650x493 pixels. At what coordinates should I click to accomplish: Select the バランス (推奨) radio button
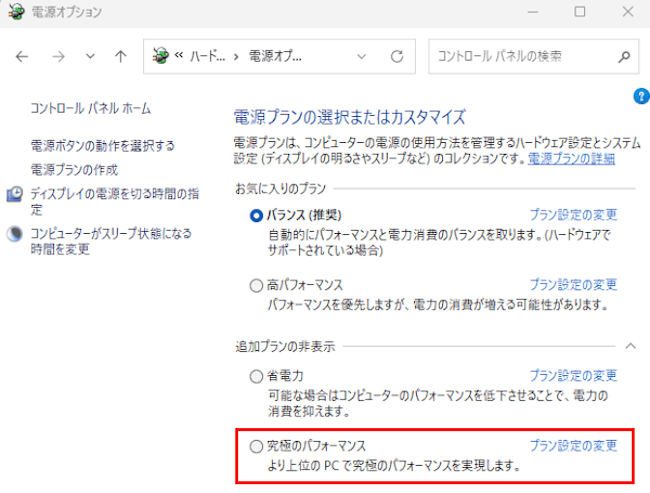click(256, 216)
